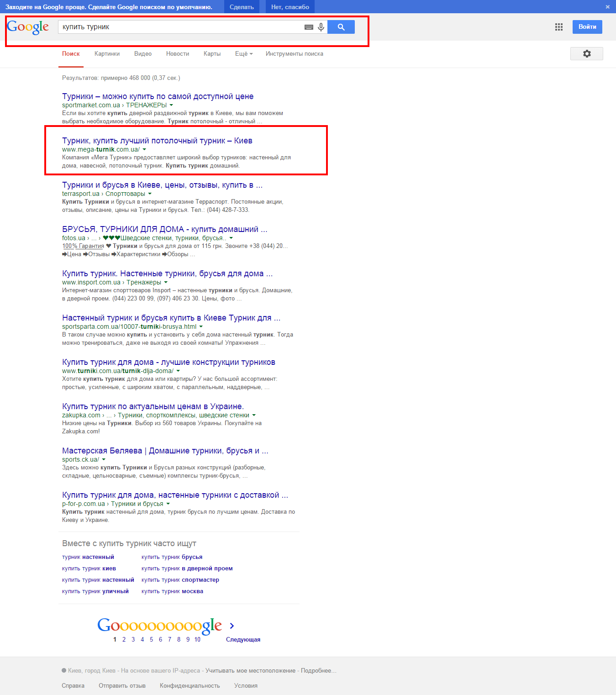Expand dropdown arrow on fotos.ua result
Viewport: 616px width, 695px height.
231,238
